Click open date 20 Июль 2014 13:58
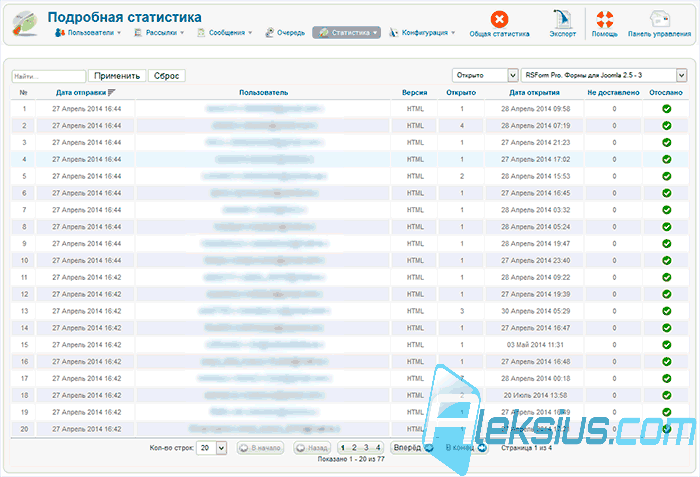 coord(535,395)
